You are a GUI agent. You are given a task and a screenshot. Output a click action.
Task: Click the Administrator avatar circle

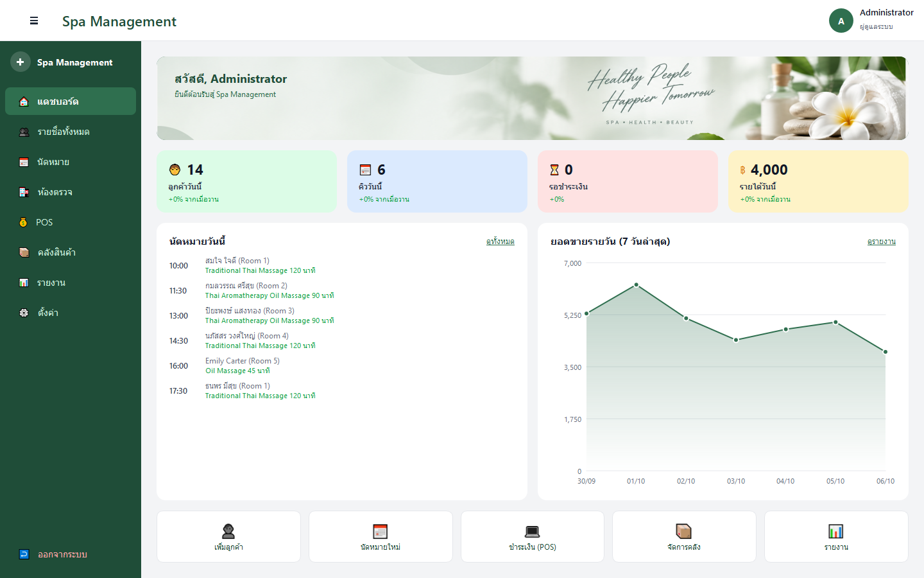841,21
